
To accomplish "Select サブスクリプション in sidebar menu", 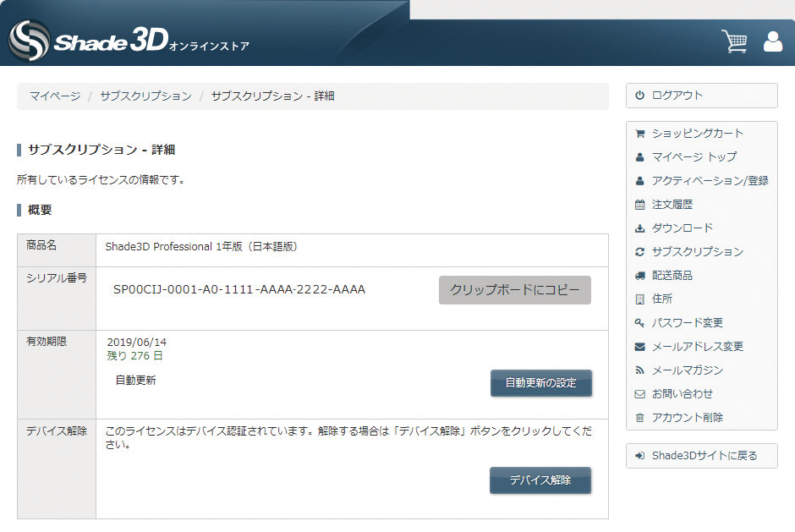I will tap(698, 252).
